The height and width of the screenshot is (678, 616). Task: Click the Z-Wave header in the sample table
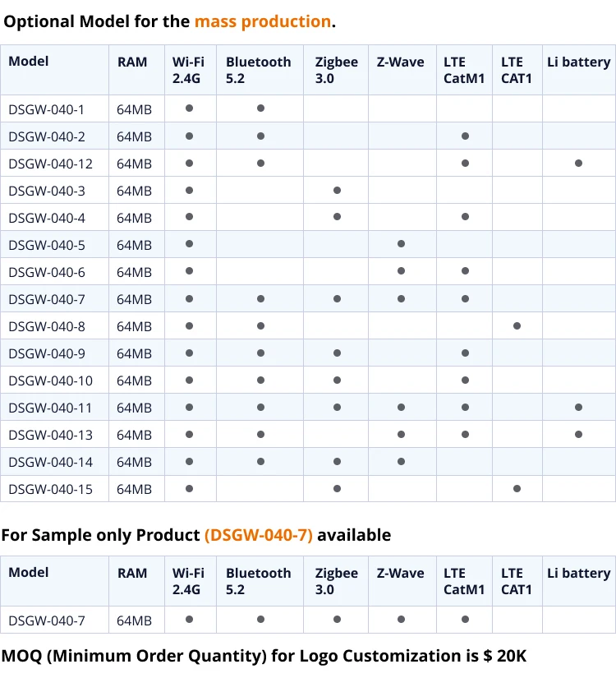point(401,574)
